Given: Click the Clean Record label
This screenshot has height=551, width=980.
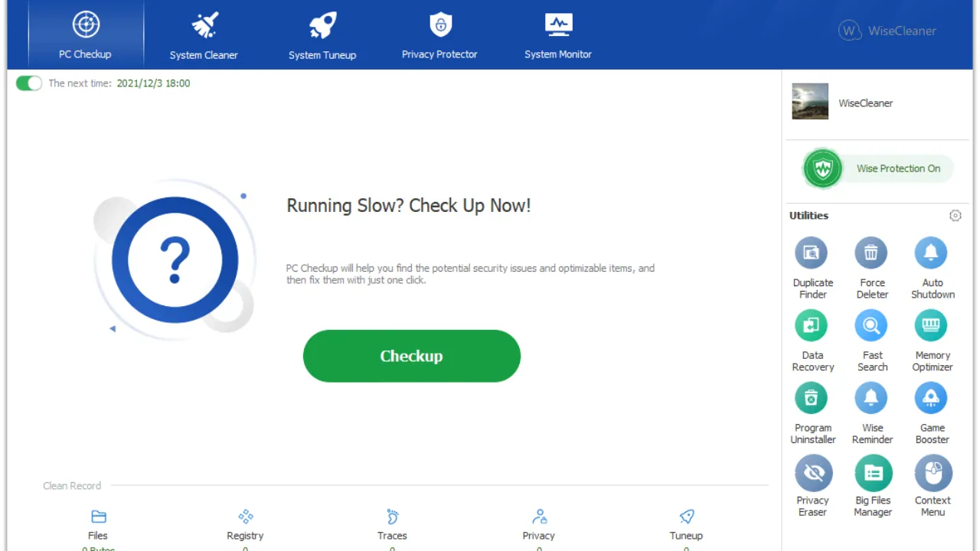Looking at the screenshot, I should [72, 486].
